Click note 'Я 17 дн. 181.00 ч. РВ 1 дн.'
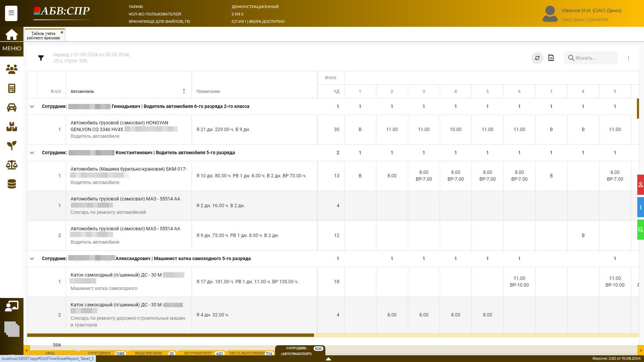This screenshot has width=644, height=362. [x=247, y=282]
